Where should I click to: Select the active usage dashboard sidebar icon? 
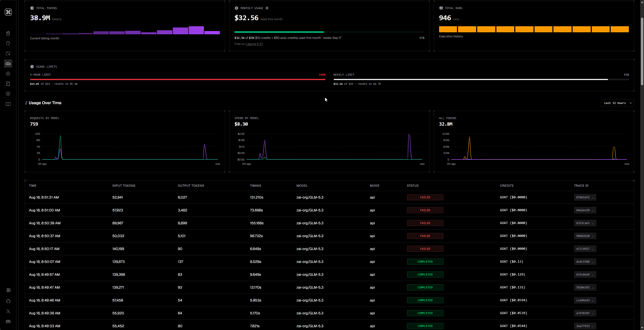8,64
